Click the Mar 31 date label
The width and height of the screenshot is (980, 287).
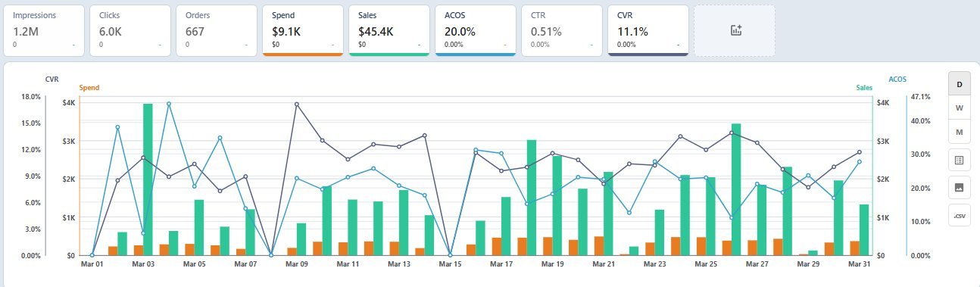[860, 264]
